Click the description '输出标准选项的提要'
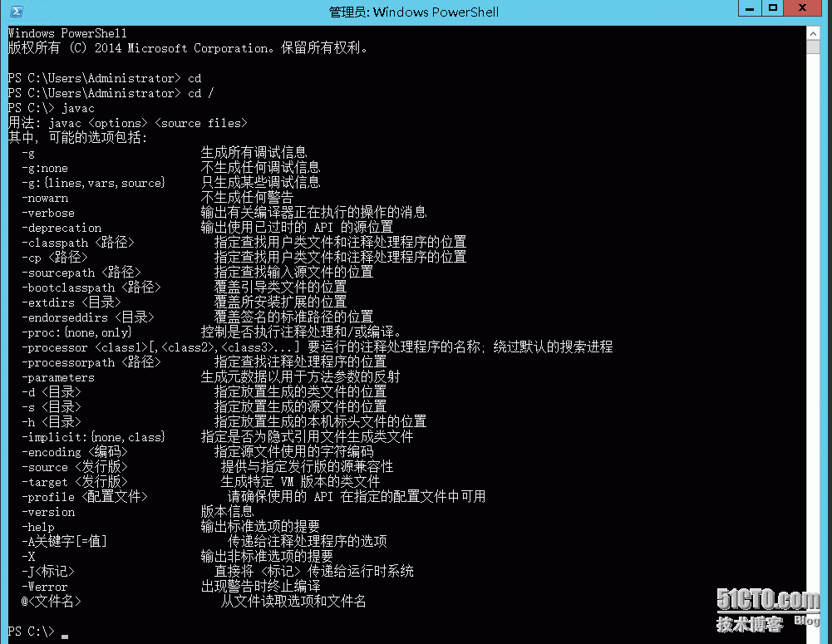 [x=260, y=527]
